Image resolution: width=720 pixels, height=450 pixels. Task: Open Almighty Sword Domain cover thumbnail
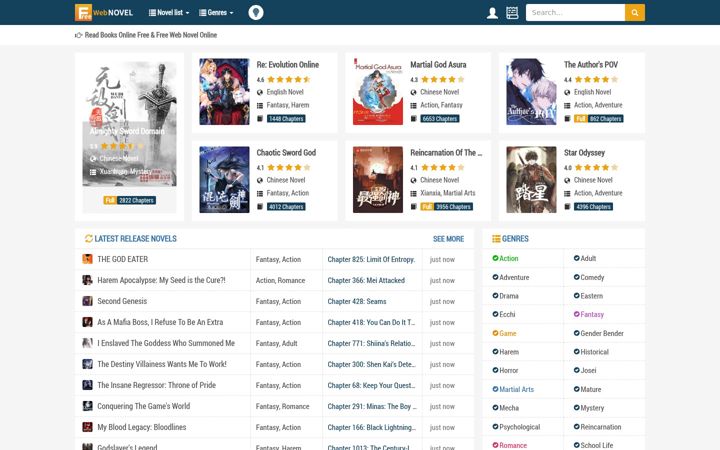[129, 124]
